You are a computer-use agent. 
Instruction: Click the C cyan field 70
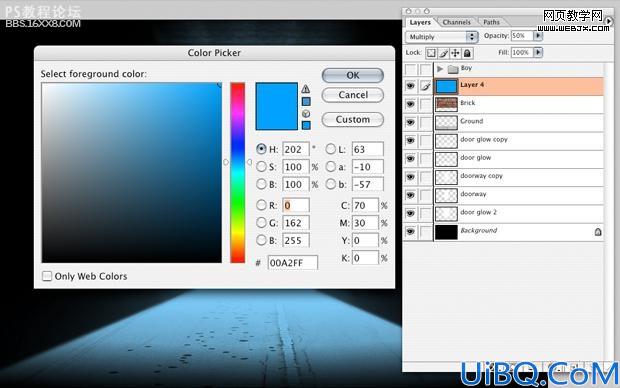click(x=365, y=205)
